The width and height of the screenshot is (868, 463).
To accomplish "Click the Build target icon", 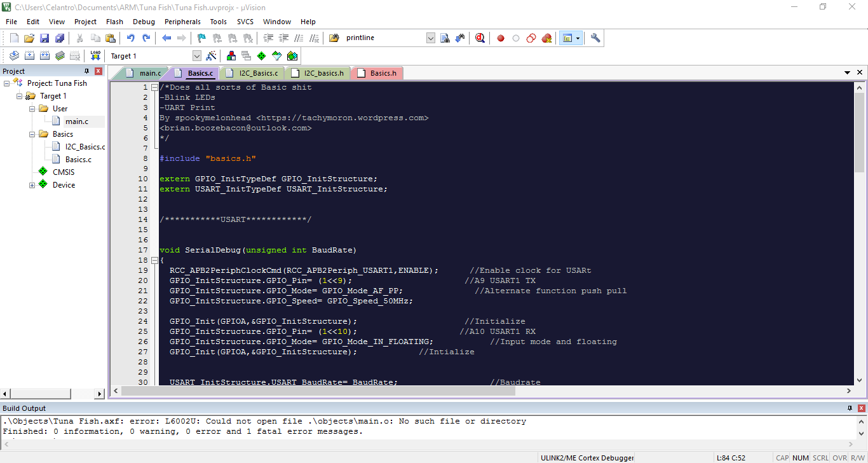I will point(29,56).
